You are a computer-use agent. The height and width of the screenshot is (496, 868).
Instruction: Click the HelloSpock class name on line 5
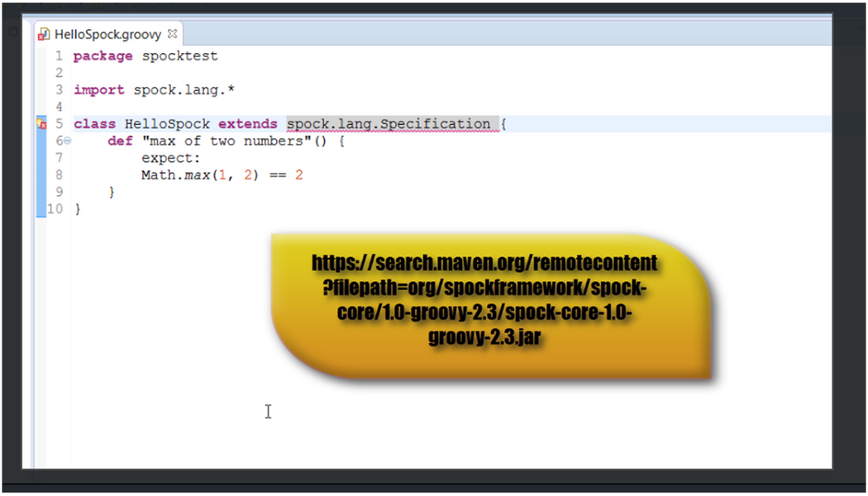[167, 124]
